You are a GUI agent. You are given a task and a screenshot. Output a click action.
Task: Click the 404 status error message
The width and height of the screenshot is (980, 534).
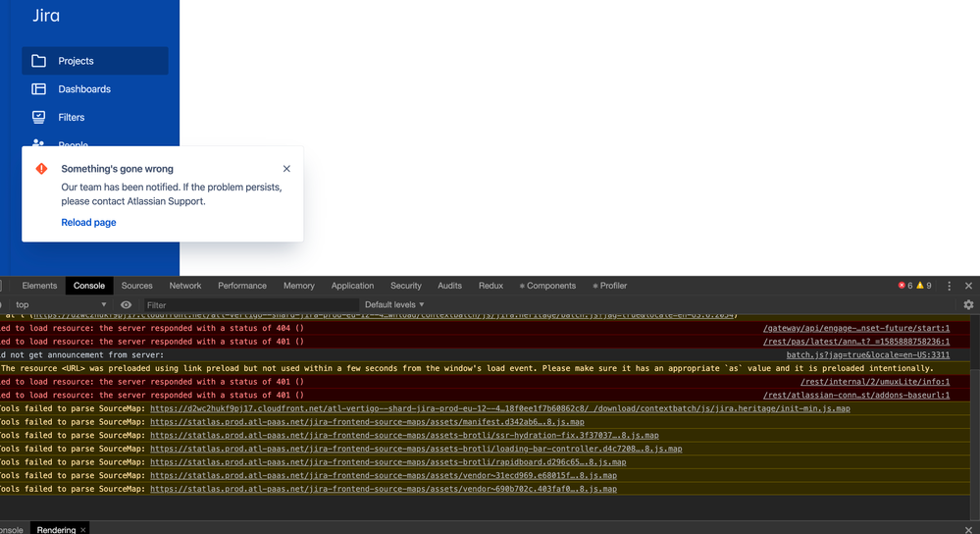152,328
